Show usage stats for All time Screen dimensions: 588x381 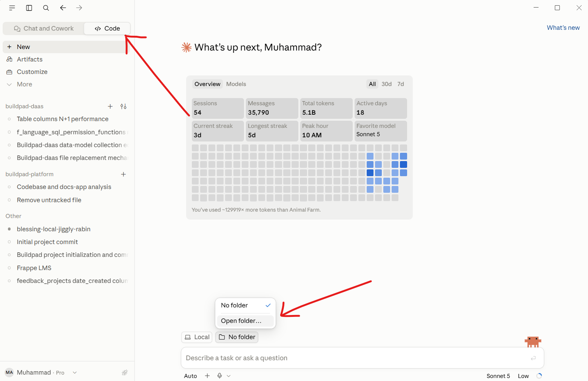point(372,84)
